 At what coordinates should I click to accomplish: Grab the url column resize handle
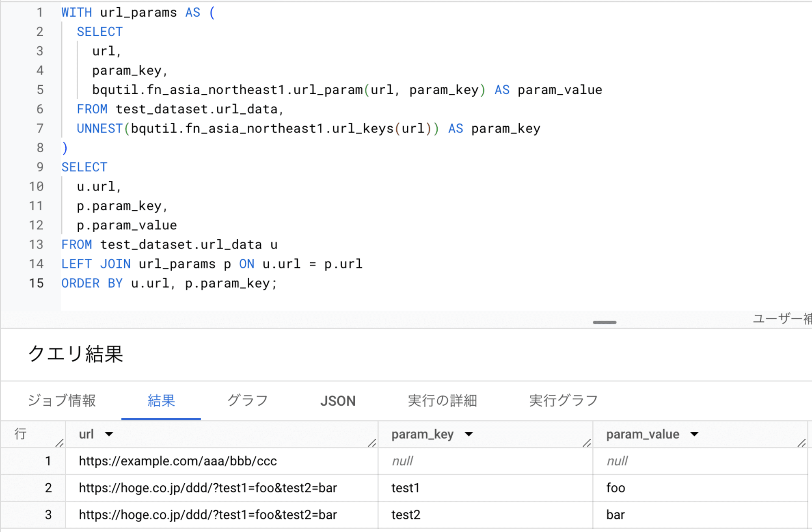pyautogui.click(x=372, y=443)
